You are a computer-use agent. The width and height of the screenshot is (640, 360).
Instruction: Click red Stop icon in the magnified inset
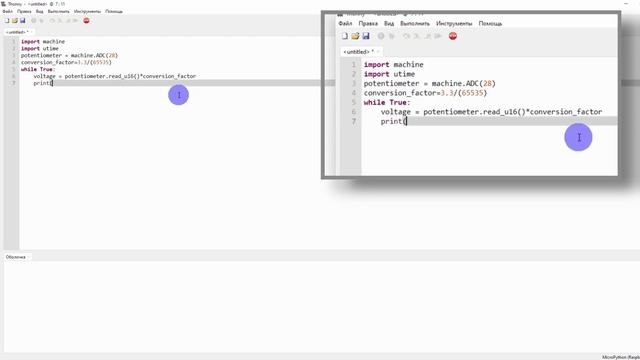point(453,36)
